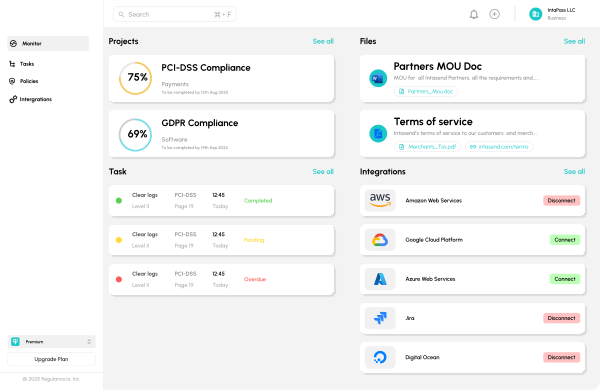Click the Monitor sidebar icon
Screen dimensions: 600x390
[13, 44]
